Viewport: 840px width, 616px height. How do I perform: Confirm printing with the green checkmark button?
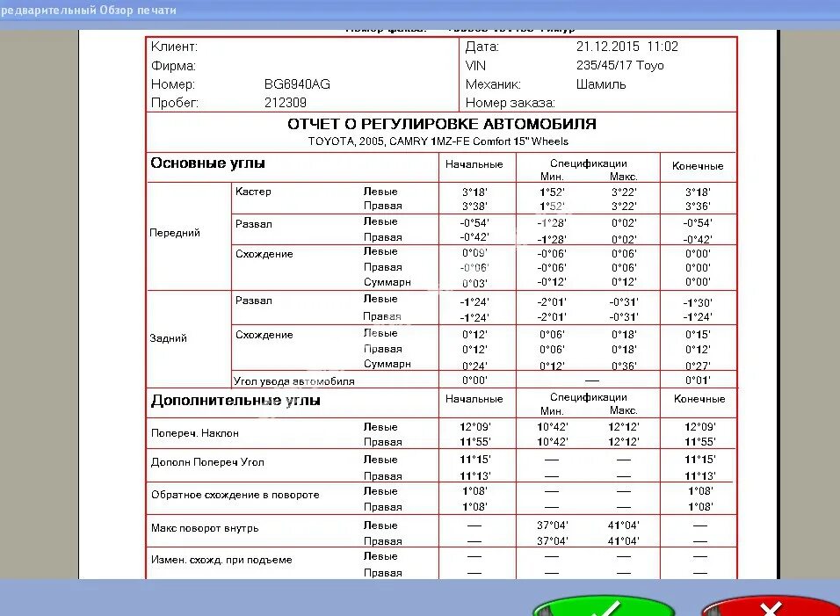click(604, 606)
